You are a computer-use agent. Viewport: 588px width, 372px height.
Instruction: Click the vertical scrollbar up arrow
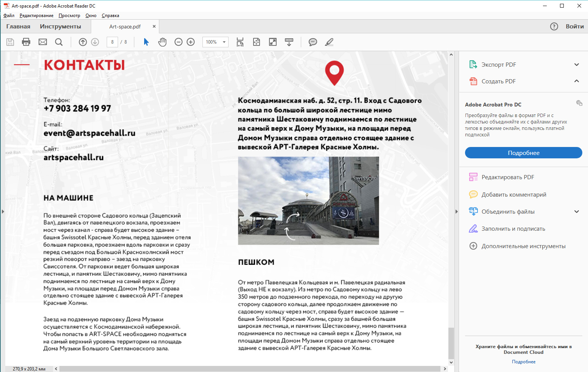pos(451,55)
